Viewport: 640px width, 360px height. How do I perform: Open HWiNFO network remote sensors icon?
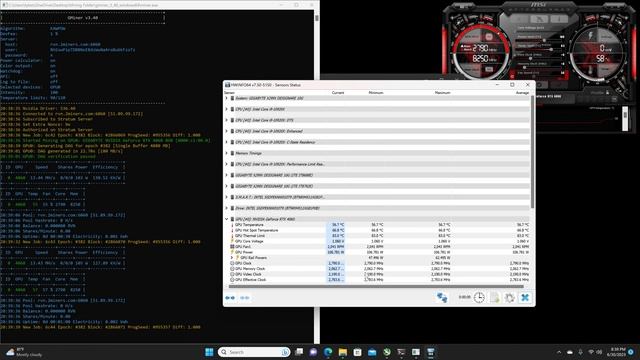click(x=442, y=297)
